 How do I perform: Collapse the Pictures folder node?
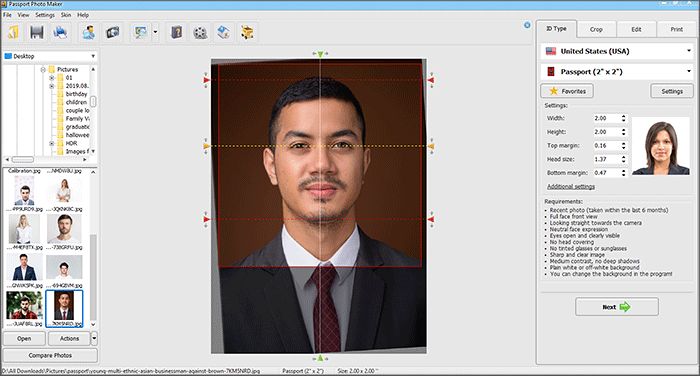(43, 70)
